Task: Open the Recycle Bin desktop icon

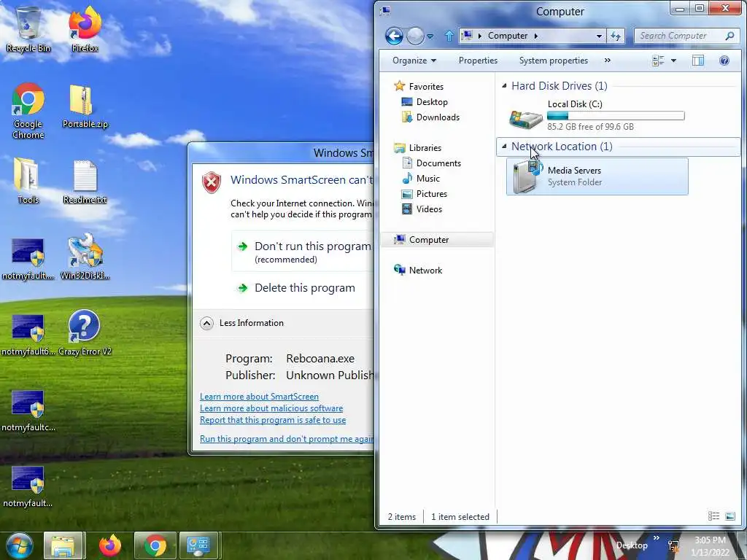Action: 28,30
